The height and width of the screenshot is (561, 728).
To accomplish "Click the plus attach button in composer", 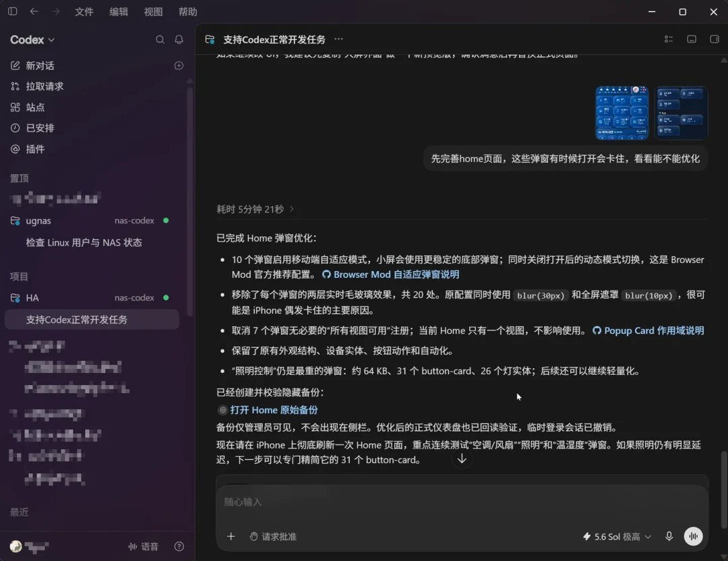I will [231, 537].
